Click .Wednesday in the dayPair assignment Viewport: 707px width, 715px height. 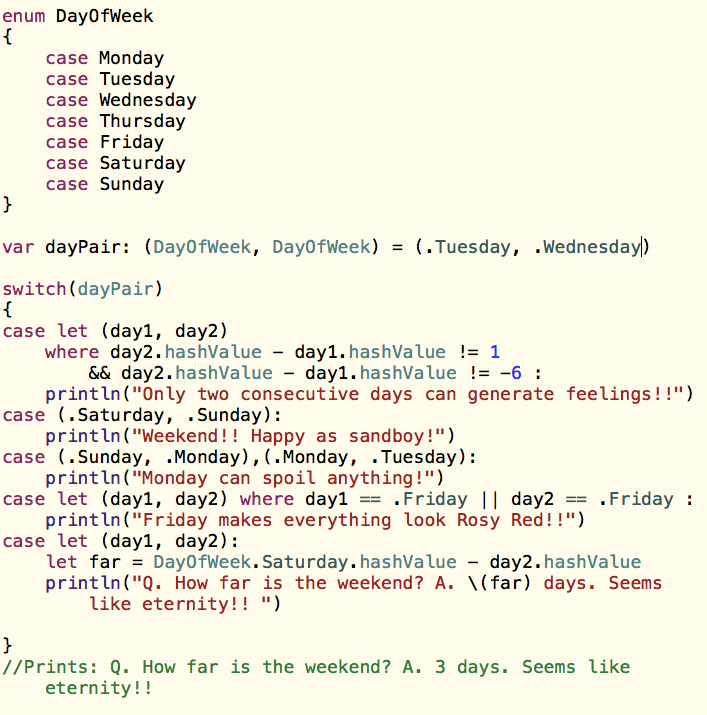tap(587, 247)
